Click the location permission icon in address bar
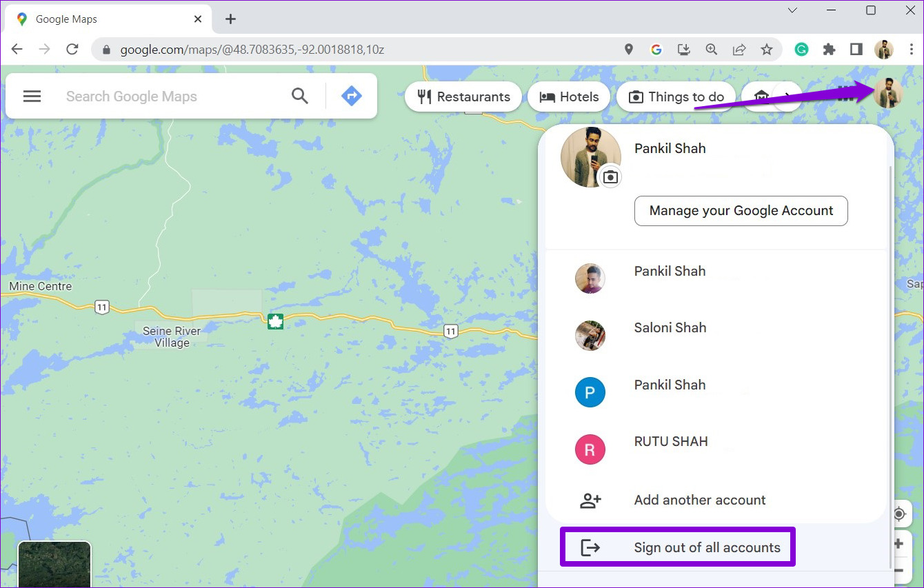 coord(628,50)
